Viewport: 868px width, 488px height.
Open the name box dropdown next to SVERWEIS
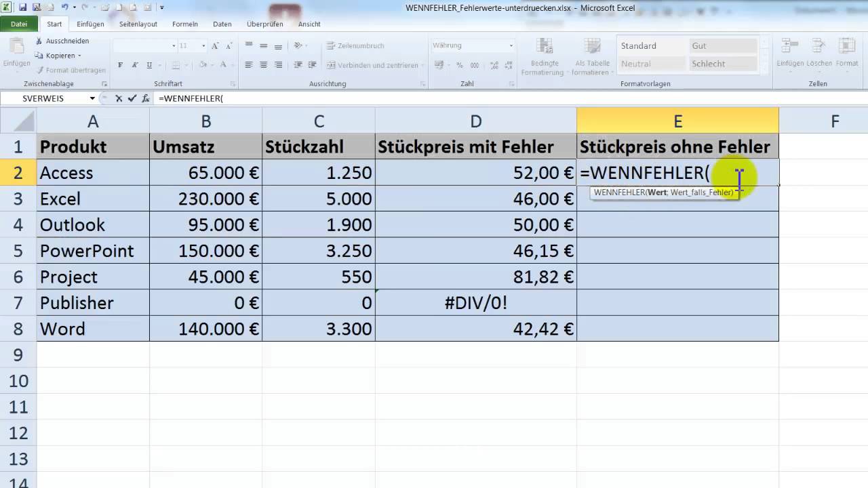[92, 98]
